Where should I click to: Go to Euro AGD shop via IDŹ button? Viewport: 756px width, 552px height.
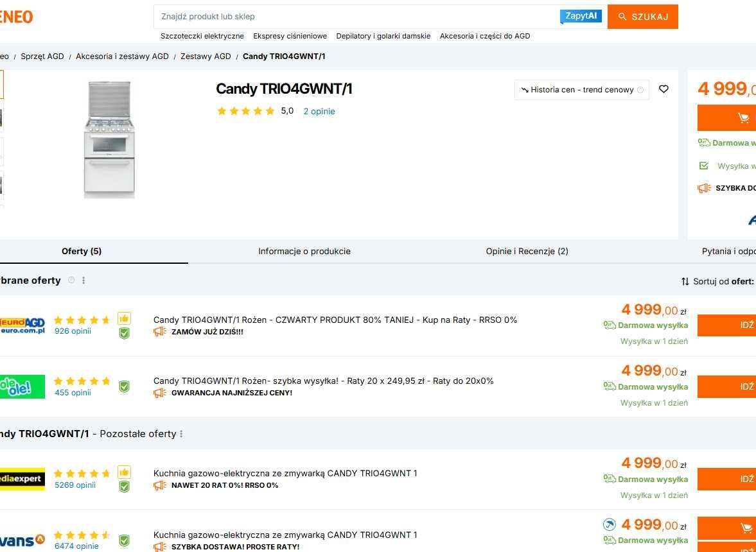pos(726,325)
